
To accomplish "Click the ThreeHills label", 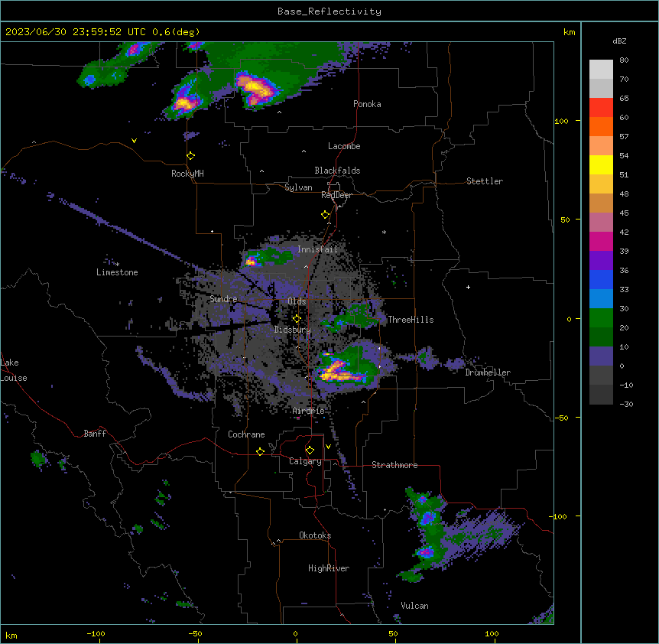I will coord(411,320).
